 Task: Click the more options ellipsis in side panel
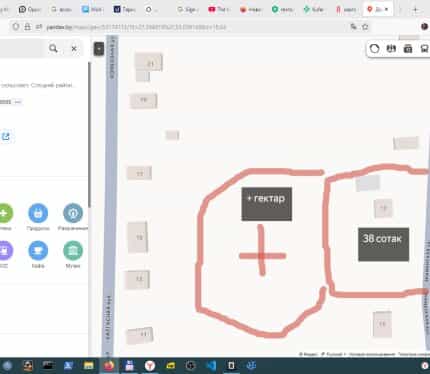point(18,102)
